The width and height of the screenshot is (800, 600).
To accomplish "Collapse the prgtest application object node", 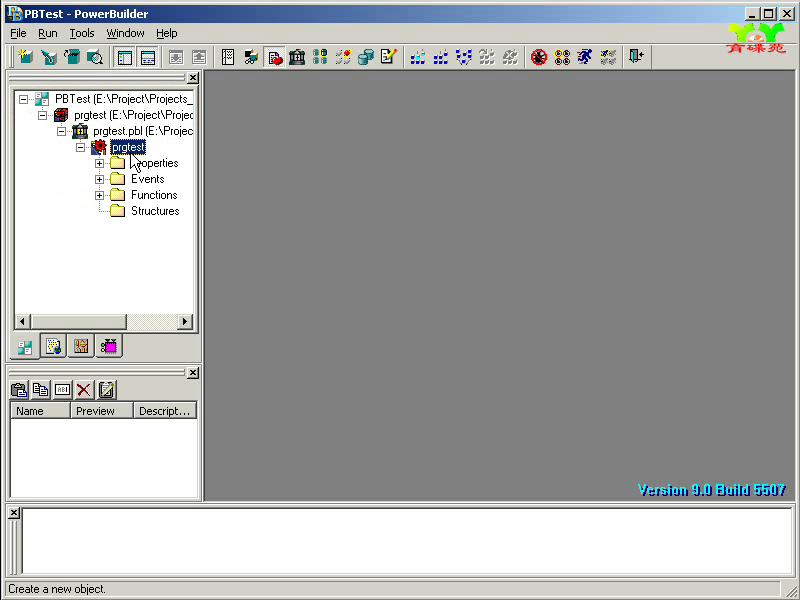I will click(x=80, y=147).
